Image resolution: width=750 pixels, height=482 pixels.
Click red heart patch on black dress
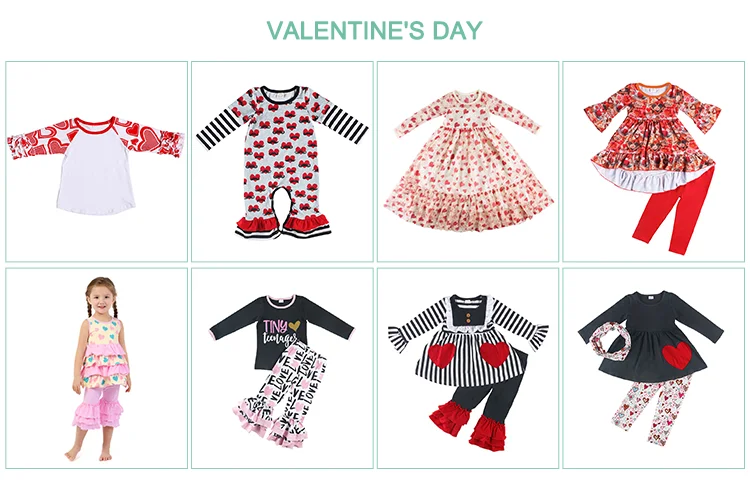(x=677, y=355)
